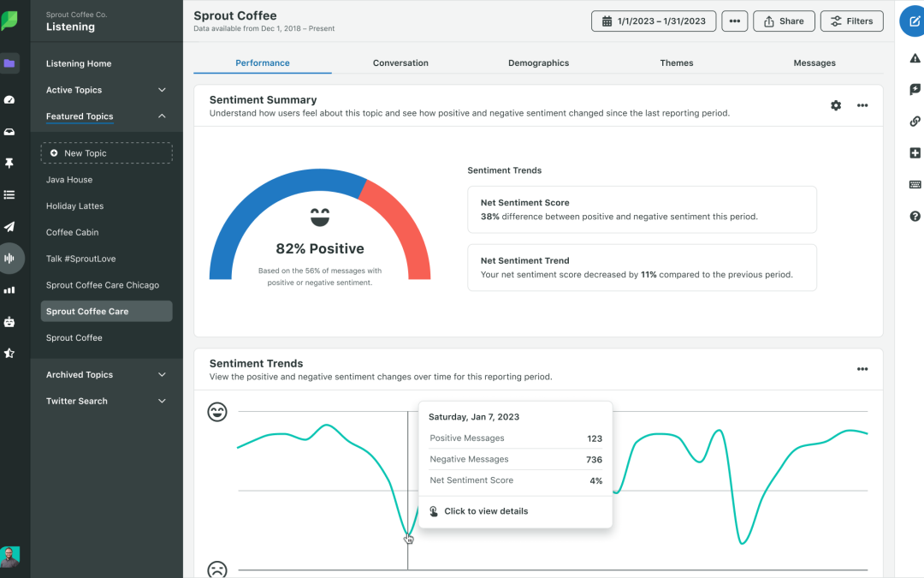This screenshot has width=924, height=578.
Task: Click the paper plane publishing icon
Action: tap(9, 227)
